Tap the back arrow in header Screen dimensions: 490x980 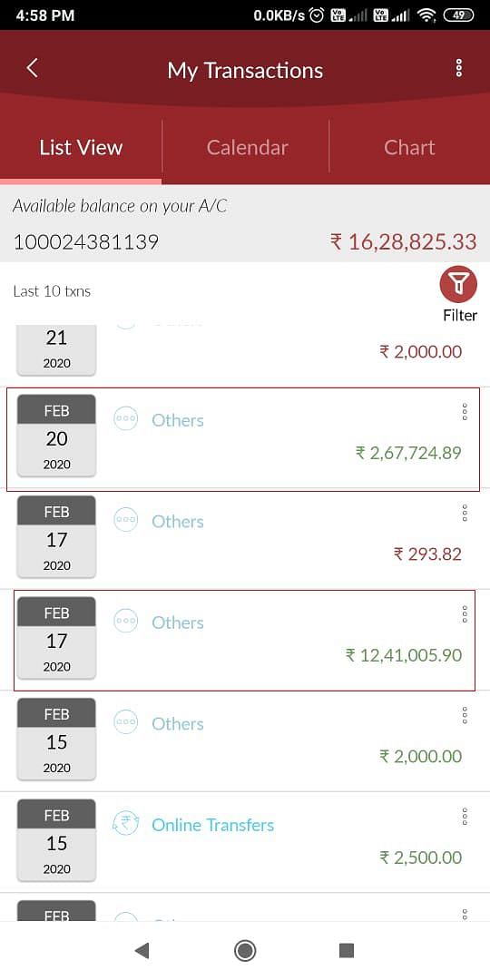tap(33, 68)
